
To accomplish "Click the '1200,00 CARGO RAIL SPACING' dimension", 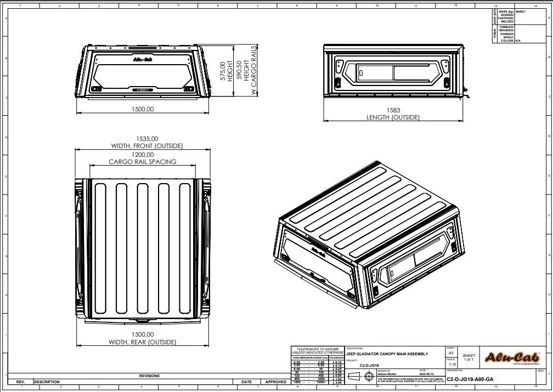I will coord(143,158).
